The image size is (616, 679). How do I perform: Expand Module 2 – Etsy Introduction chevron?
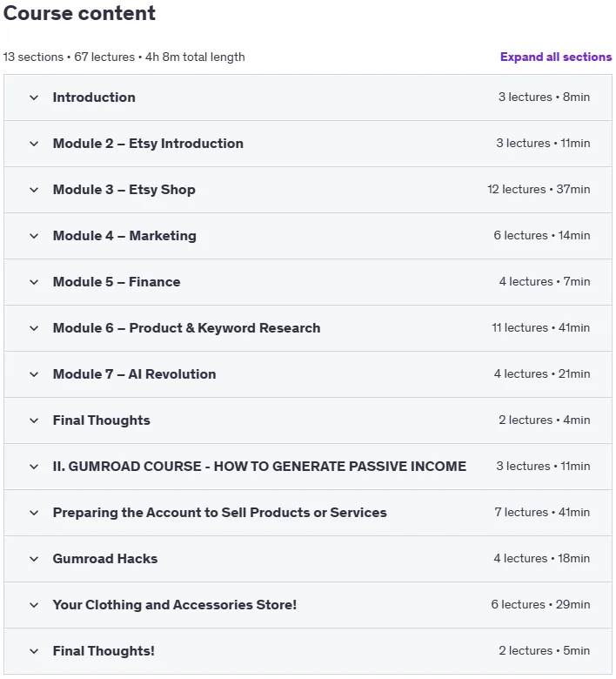click(x=34, y=144)
